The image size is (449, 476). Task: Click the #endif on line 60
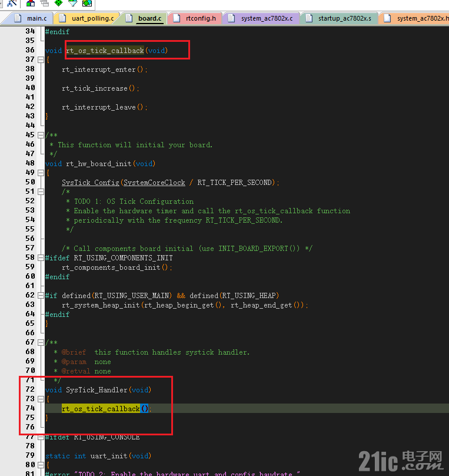click(x=57, y=276)
